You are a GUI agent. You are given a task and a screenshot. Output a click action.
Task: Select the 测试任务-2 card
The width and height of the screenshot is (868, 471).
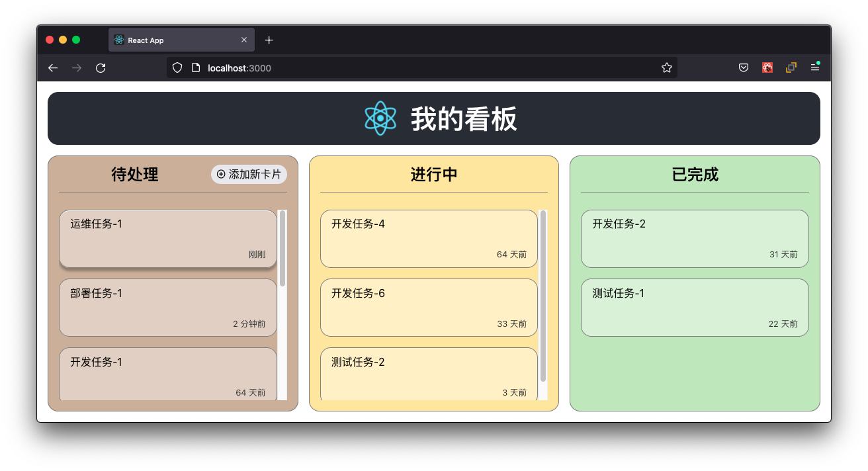tap(429, 374)
